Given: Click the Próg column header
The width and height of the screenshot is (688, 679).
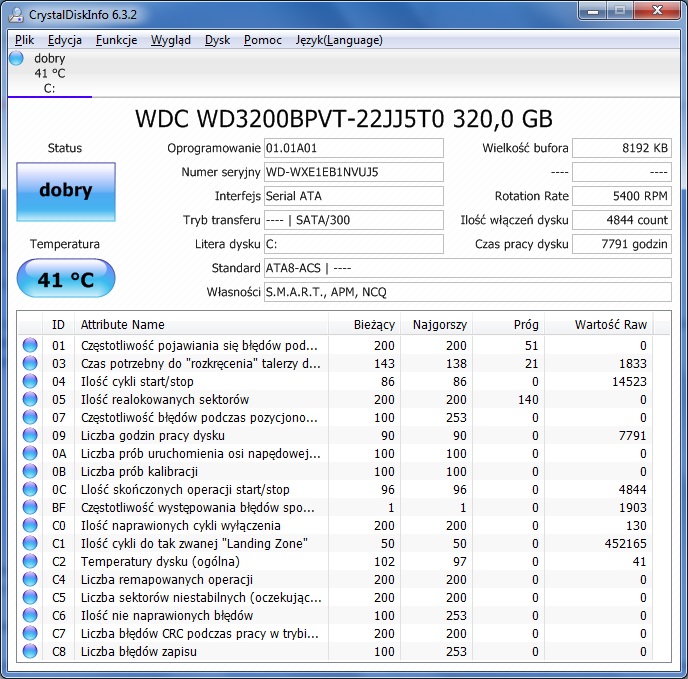Looking at the screenshot, I should tap(508, 324).
